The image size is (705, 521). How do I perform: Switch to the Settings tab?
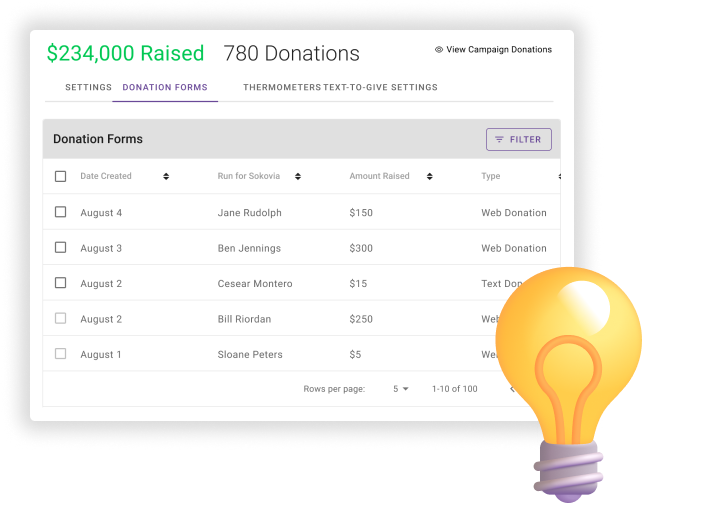[x=88, y=87]
